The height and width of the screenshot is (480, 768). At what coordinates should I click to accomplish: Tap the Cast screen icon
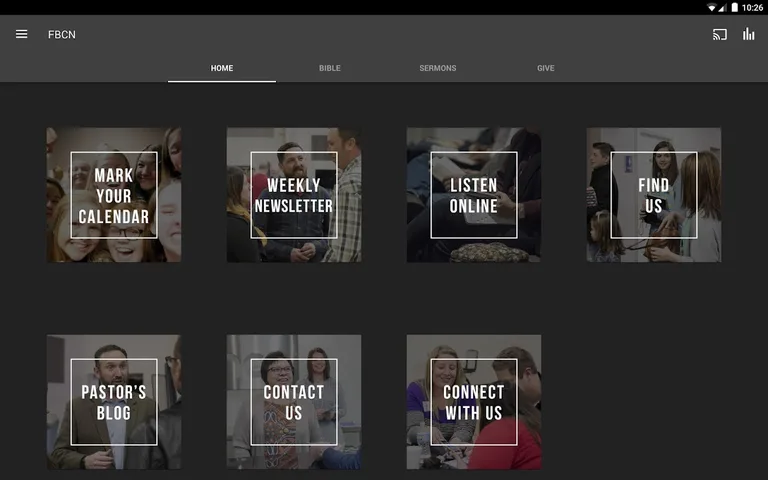[720, 34]
